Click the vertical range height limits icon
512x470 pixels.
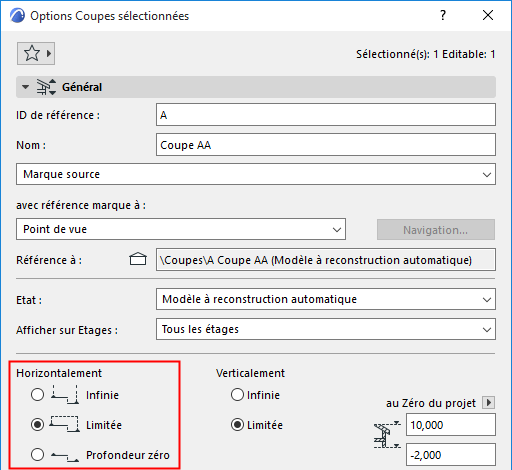click(x=387, y=435)
